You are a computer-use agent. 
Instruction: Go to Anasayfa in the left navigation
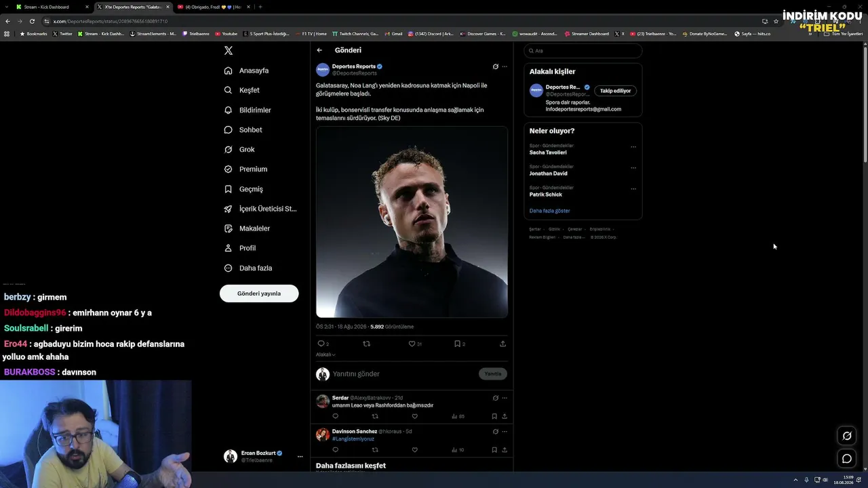pyautogui.click(x=247, y=70)
